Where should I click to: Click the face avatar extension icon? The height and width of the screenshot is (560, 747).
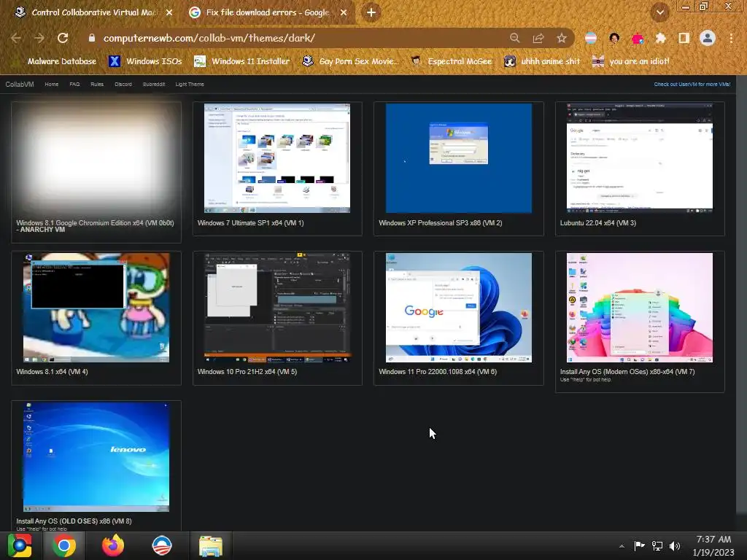(x=614, y=38)
